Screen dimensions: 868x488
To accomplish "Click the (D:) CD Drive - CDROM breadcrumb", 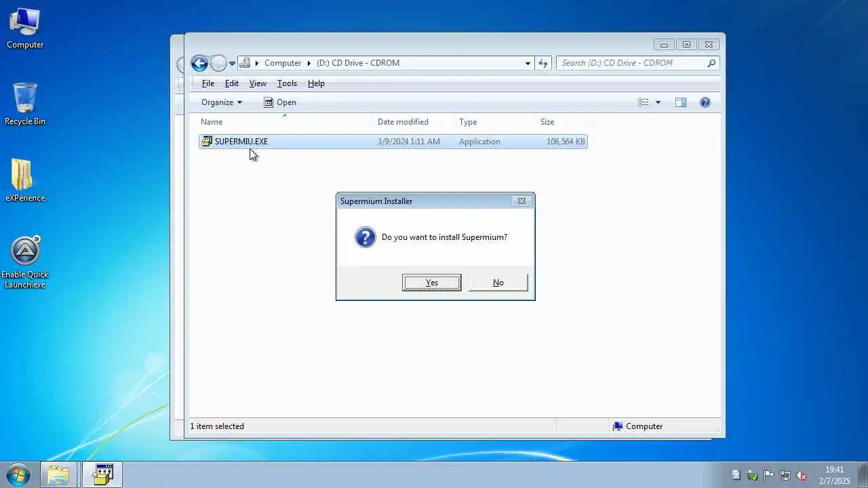I will tap(358, 63).
